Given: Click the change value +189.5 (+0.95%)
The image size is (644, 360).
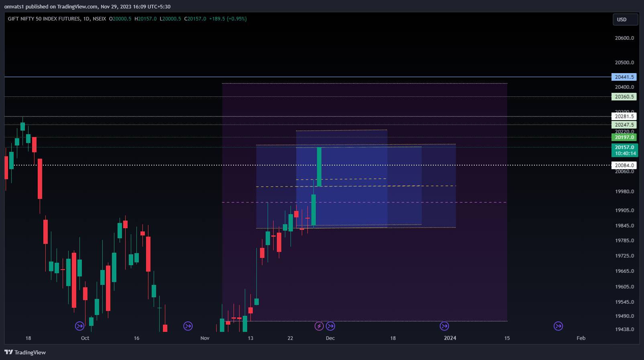Looking at the screenshot, I should click(228, 19).
